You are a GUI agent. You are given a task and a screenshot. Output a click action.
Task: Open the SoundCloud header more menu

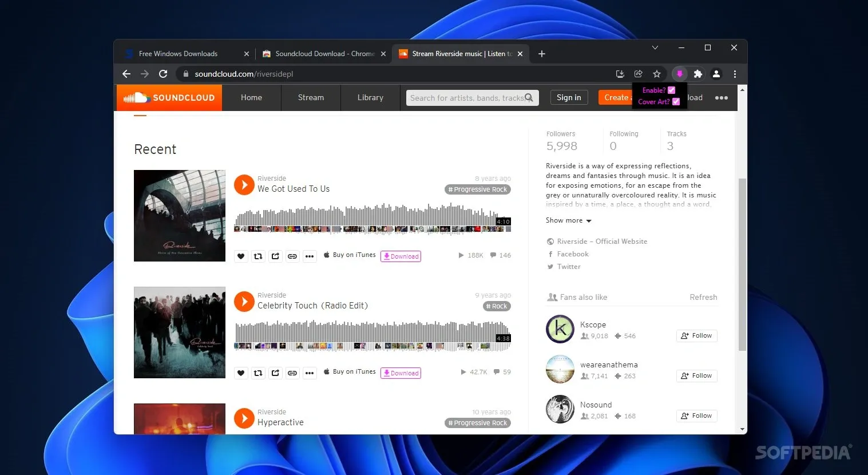722,98
